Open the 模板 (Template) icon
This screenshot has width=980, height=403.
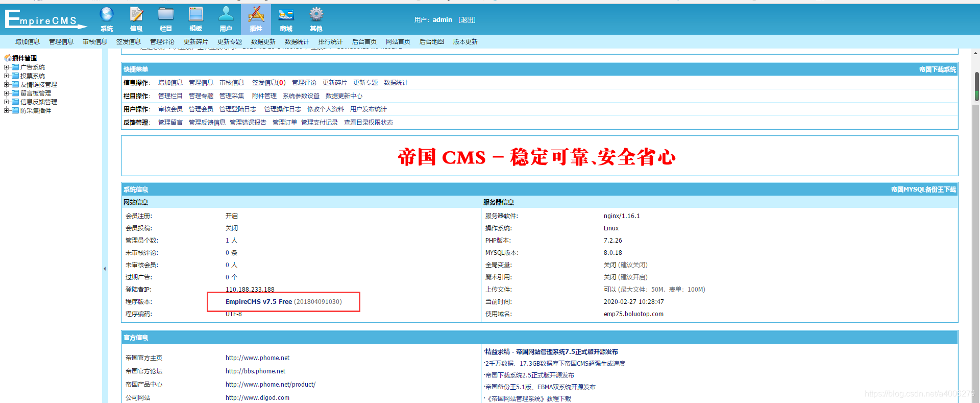click(196, 19)
